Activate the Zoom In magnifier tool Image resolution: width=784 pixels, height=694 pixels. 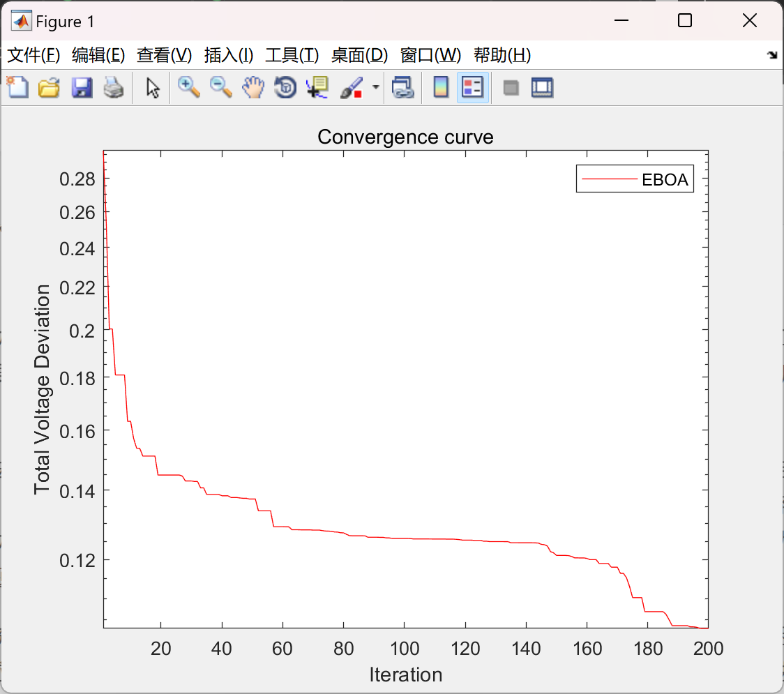click(189, 87)
